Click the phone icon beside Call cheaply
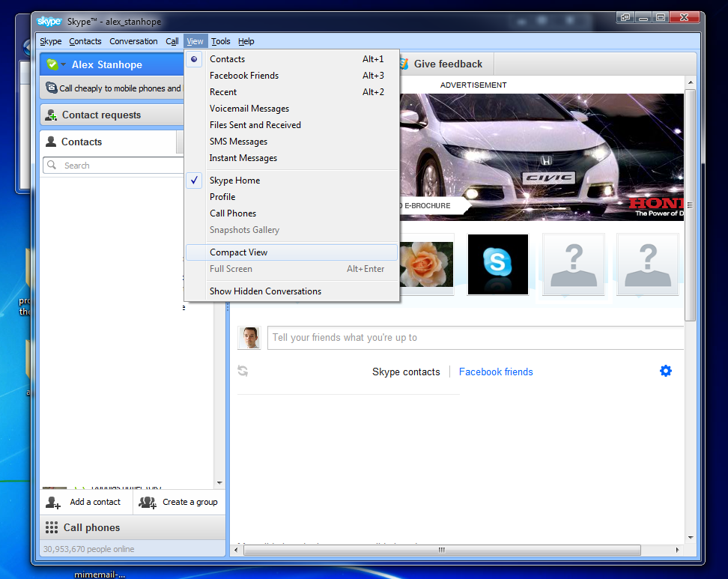Screen dimensions: 728x579 pyautogui.click(x=51, y=88)
